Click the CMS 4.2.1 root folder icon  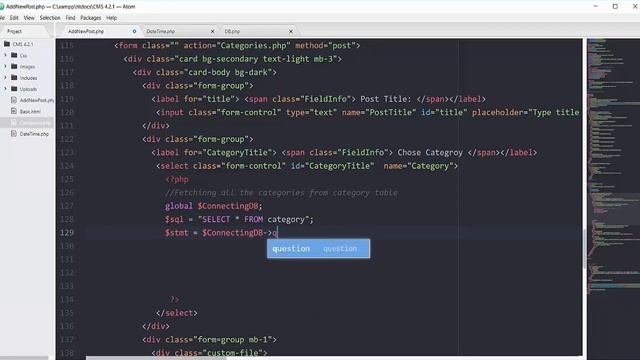tap(7, 44)
